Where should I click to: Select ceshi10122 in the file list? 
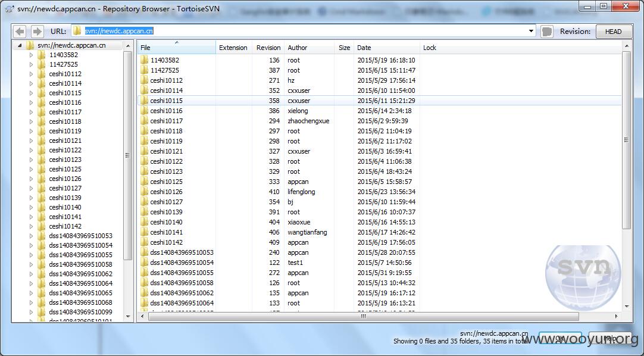(x=166, y=161)
